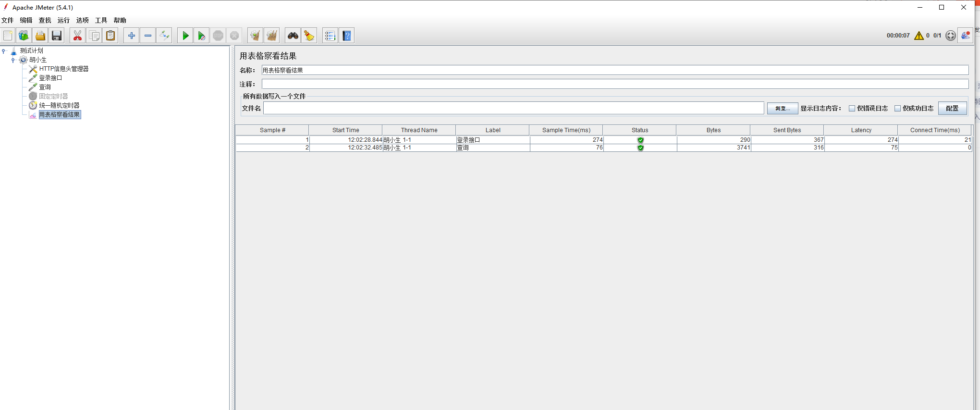Open the 选项 menu
This screenshot has height=410, width=980.
(82, 20)
